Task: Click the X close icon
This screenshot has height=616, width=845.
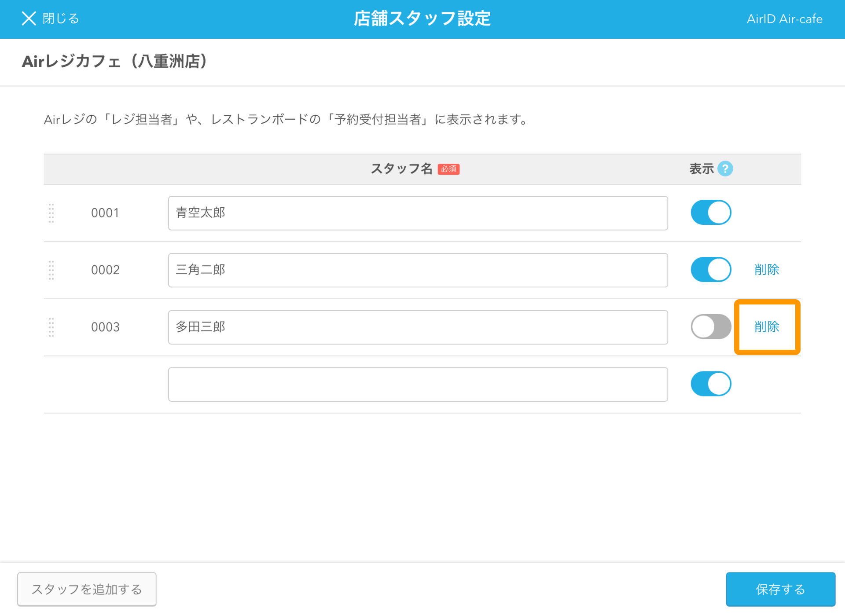Action: 29,18
